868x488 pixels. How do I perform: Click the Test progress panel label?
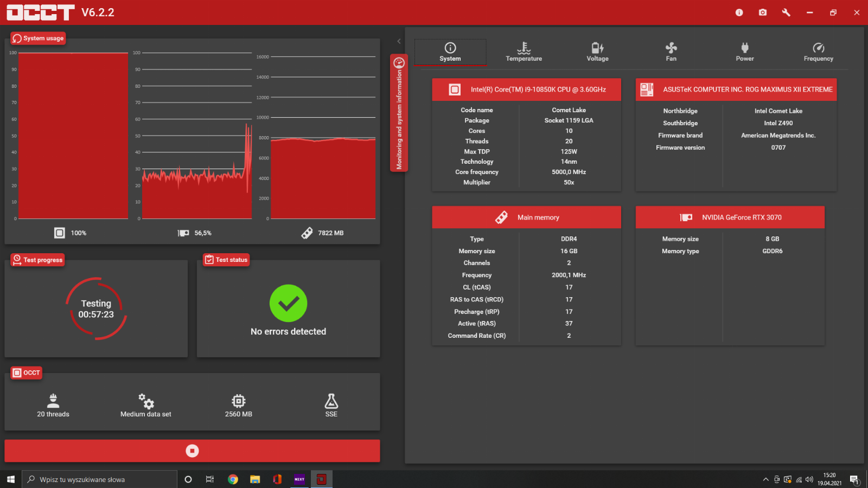(x=37, y=260)
